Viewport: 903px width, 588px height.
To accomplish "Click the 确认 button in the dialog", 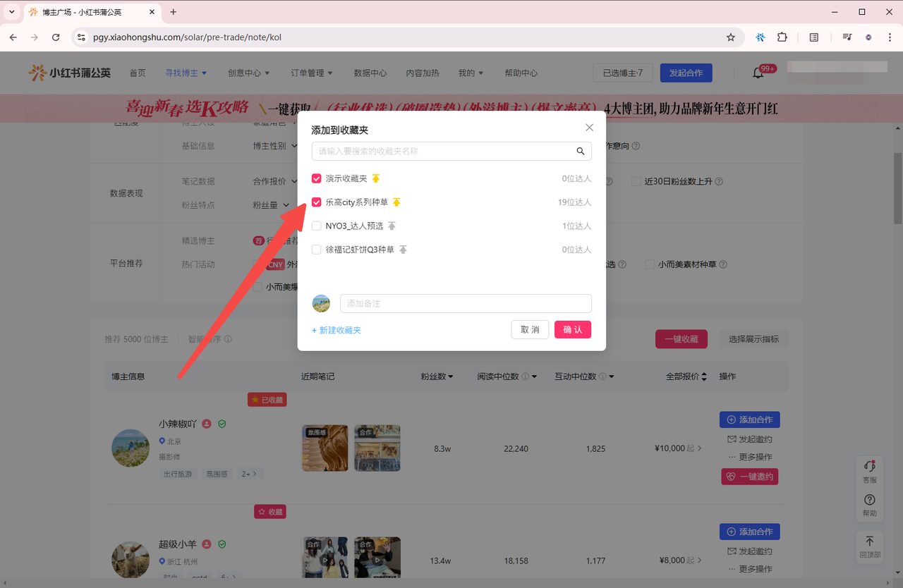I will click(x=572, y=330).
